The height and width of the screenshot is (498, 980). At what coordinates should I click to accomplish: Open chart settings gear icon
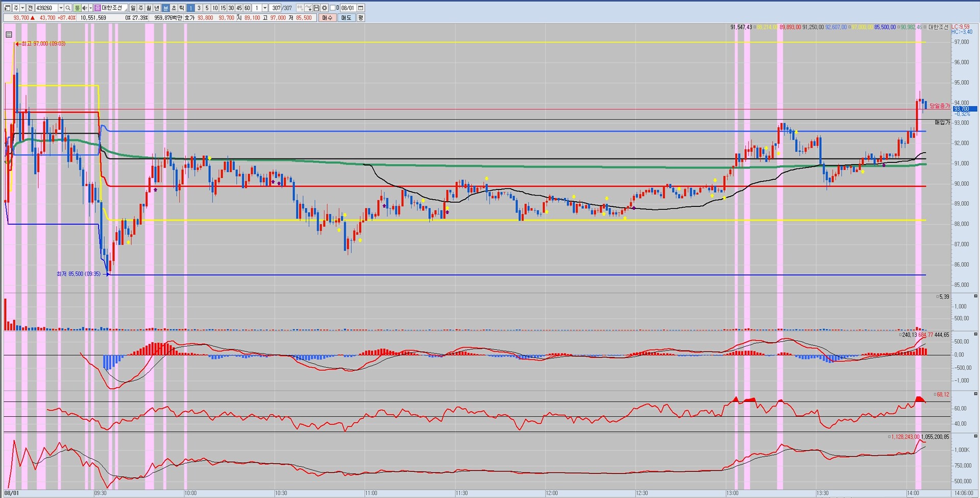(x=325, y=8)
